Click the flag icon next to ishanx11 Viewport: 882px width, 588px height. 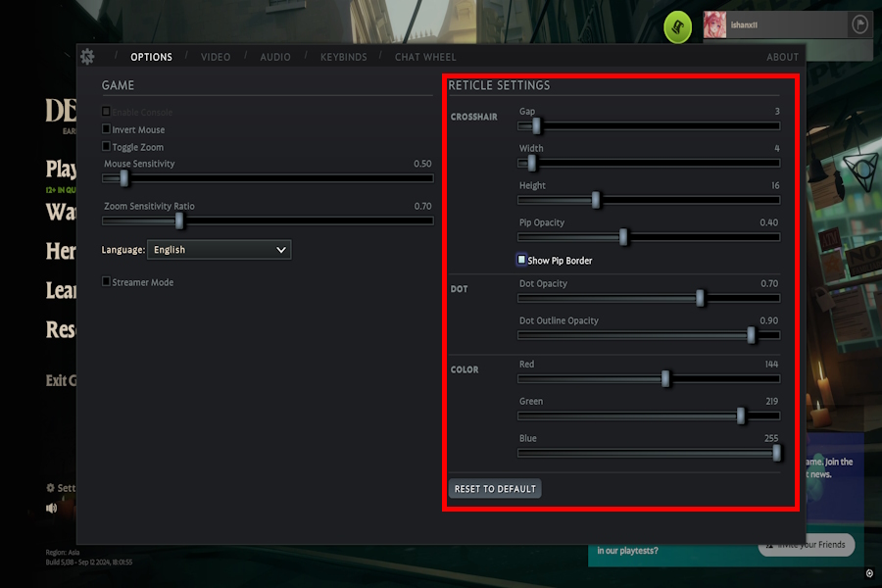[858, 24]
